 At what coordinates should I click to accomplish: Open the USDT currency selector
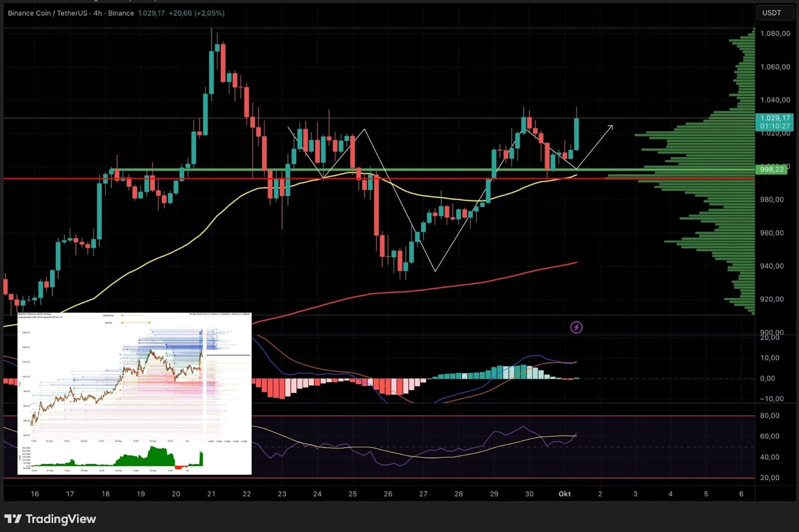pyautogui.click(x=775, y=13)
